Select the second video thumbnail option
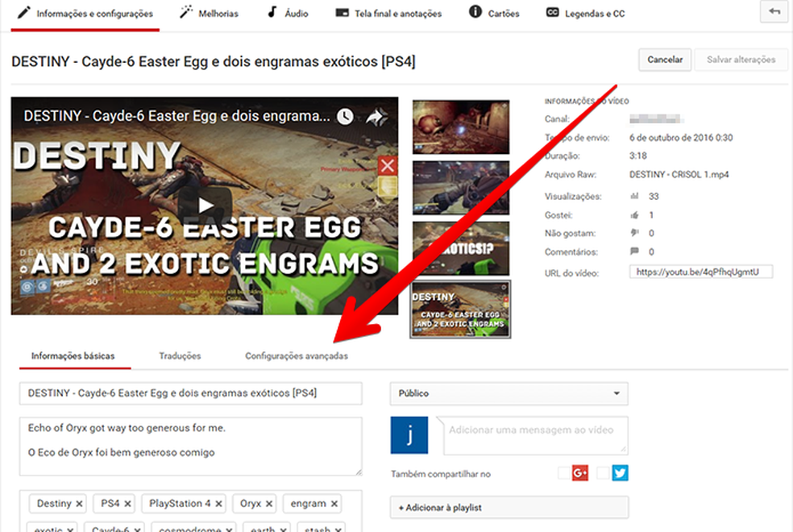Screen dimensions: 793x532 (461, 188)
